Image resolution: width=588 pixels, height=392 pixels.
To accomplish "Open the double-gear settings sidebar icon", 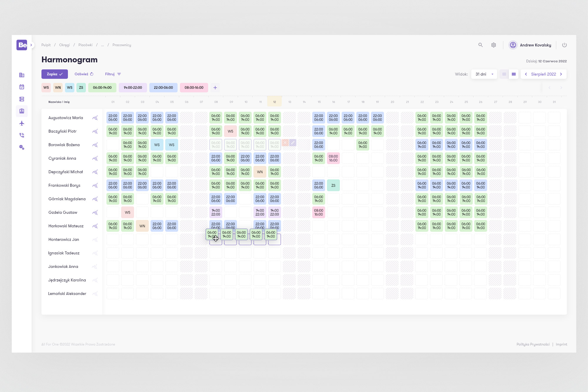I will point(22,147).
